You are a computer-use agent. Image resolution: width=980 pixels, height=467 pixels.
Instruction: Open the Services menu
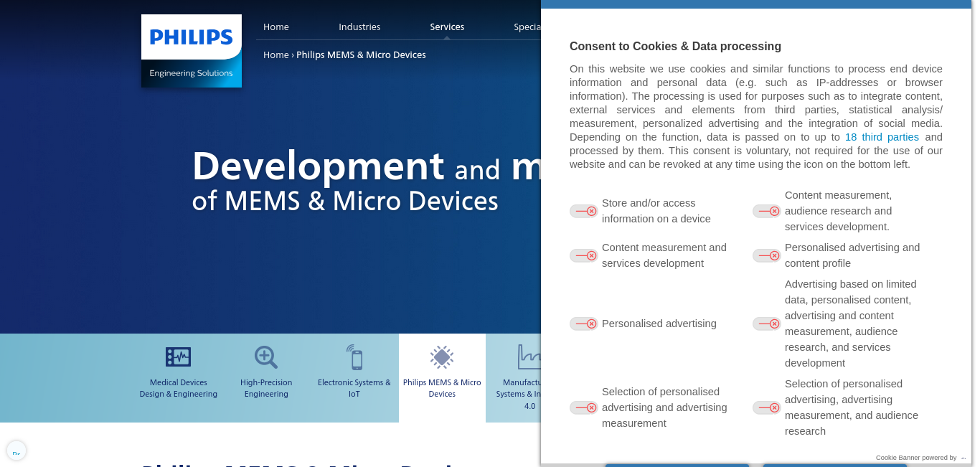tap(447, 27)
